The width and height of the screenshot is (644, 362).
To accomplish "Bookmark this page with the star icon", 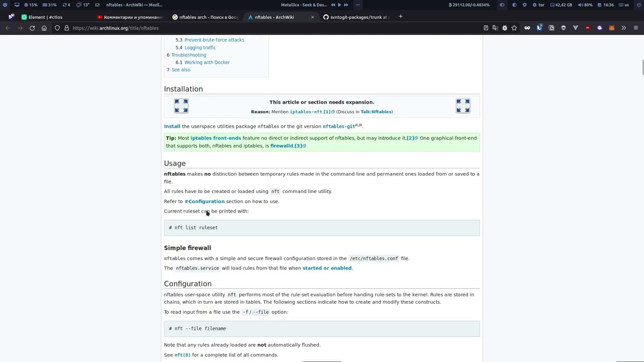I will 514,28.
